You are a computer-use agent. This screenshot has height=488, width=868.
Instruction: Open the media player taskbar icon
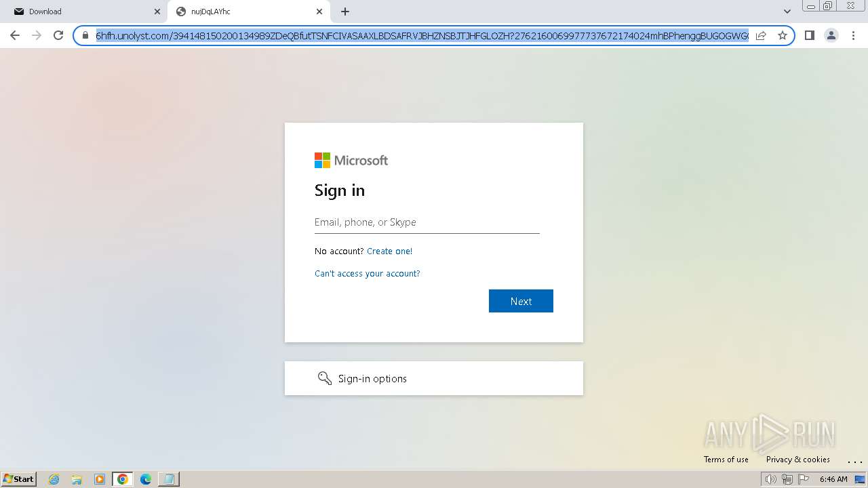100,479
